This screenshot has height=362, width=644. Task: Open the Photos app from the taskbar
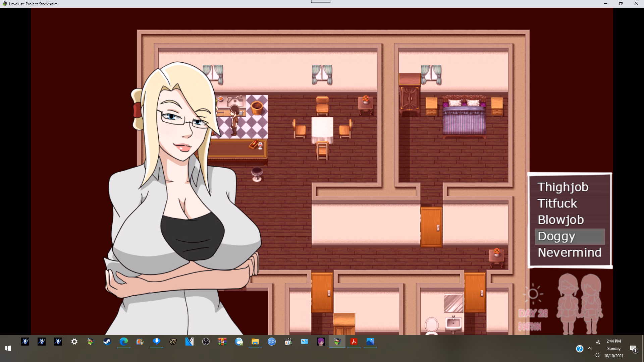click(370, 342)
